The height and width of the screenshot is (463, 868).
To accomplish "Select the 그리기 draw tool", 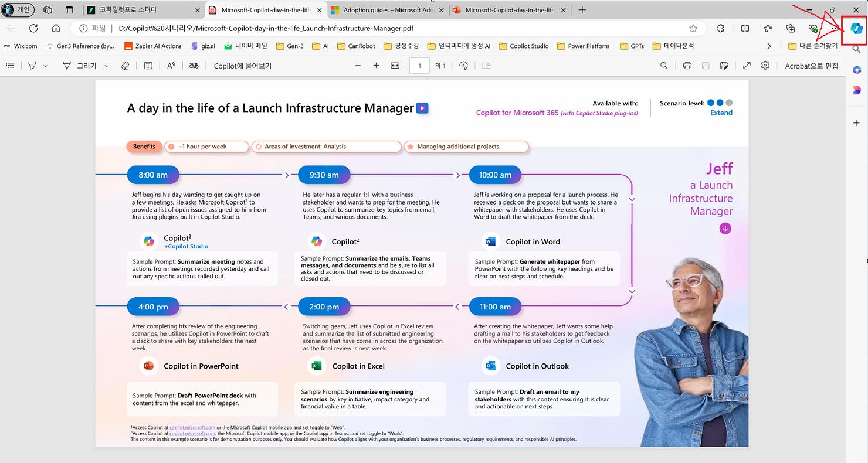I will pyautogui.click(x=80, y=66).
